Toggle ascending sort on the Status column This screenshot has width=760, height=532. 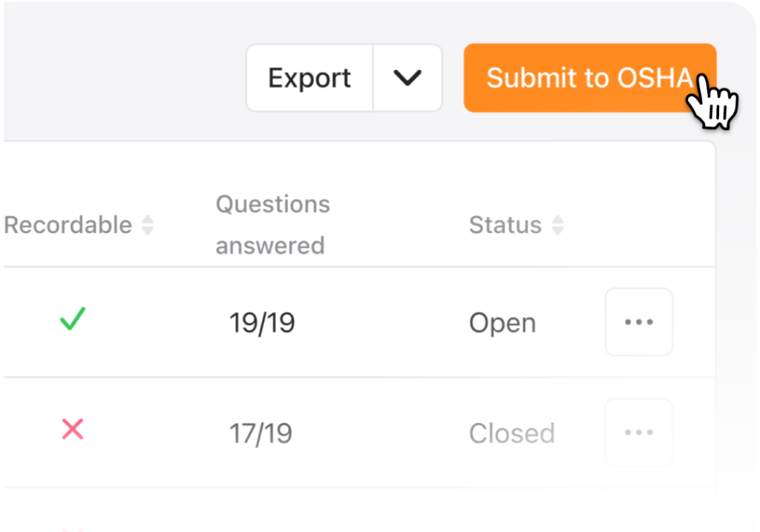(x=557, y=225)
